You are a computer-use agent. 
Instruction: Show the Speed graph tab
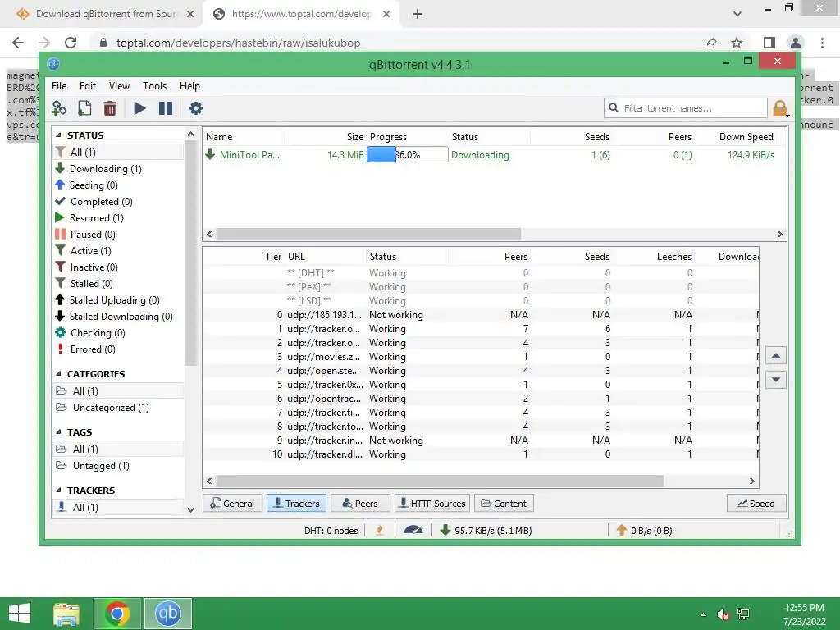tap(756, 504)
